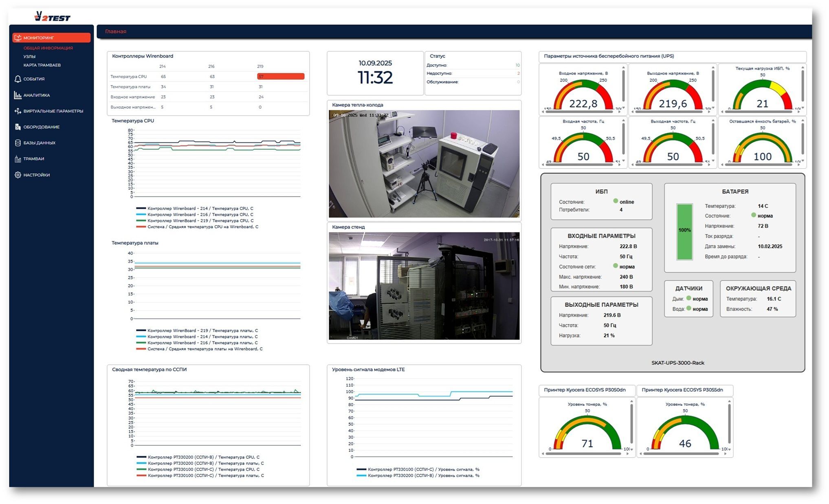Click the Databases cylinder icon

[18, 143]
